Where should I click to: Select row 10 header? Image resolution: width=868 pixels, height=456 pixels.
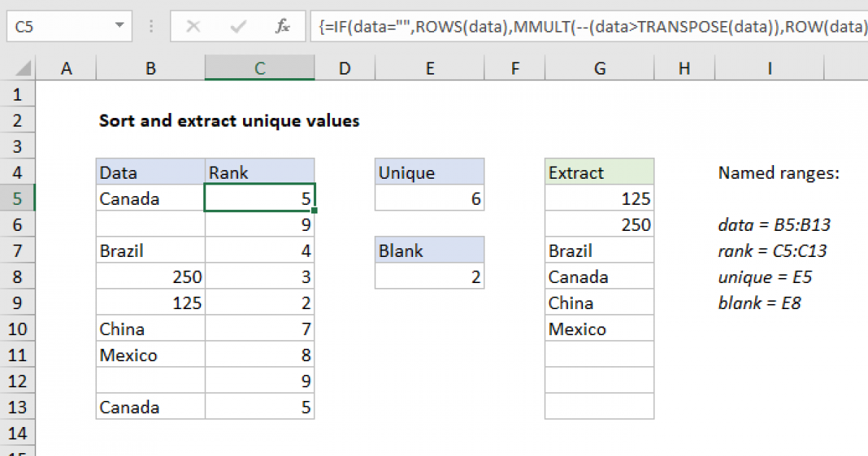(x=18, y=329)
